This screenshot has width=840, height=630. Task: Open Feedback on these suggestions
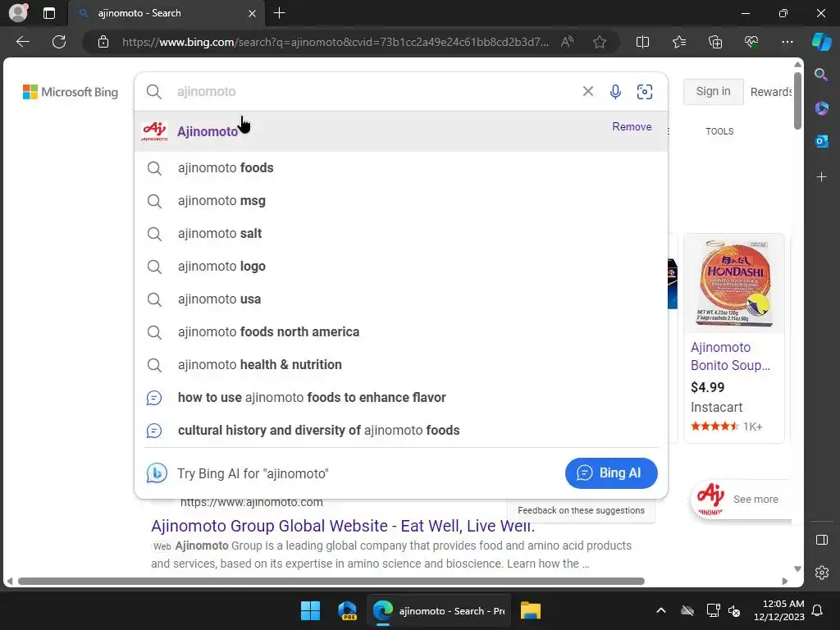(581, 510)
